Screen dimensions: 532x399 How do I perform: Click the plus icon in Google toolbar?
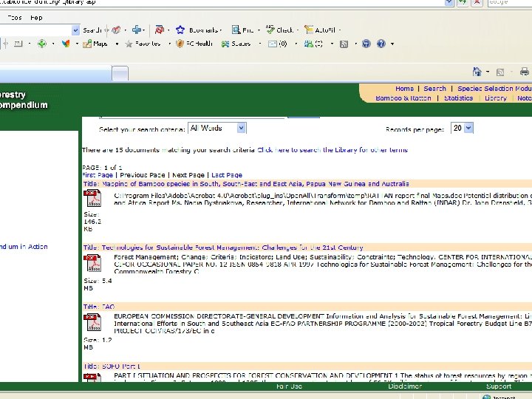coord(137,30)
